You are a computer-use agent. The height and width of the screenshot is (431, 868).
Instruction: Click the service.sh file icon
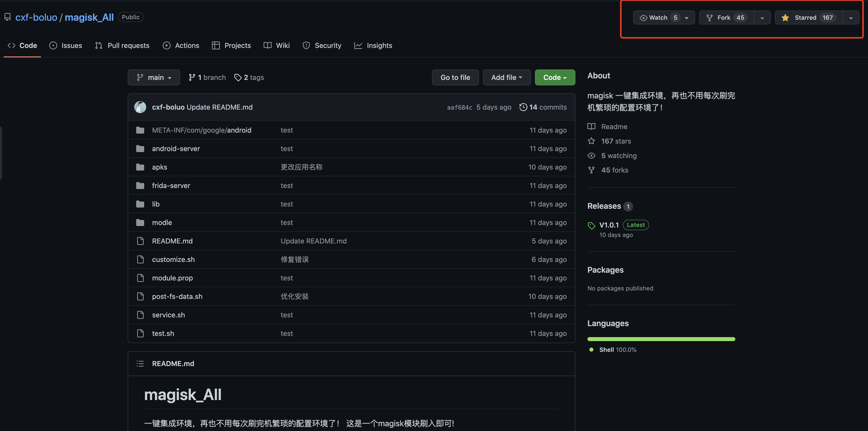tap(140, 315)
